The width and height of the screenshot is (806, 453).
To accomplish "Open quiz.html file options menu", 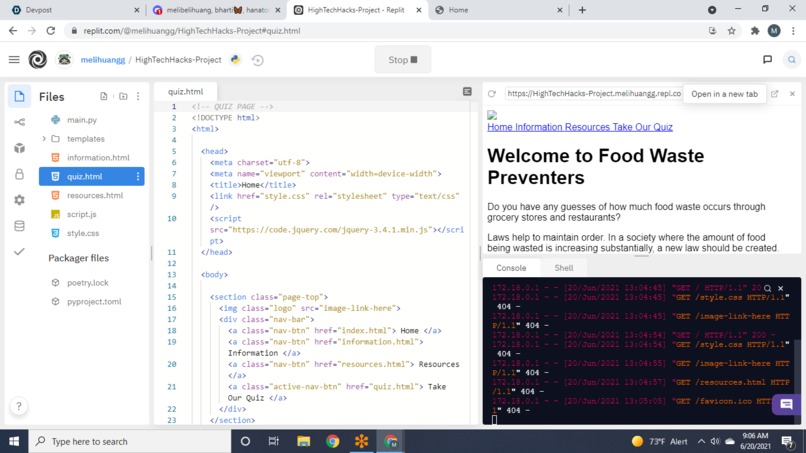I will tap(138, 176).
